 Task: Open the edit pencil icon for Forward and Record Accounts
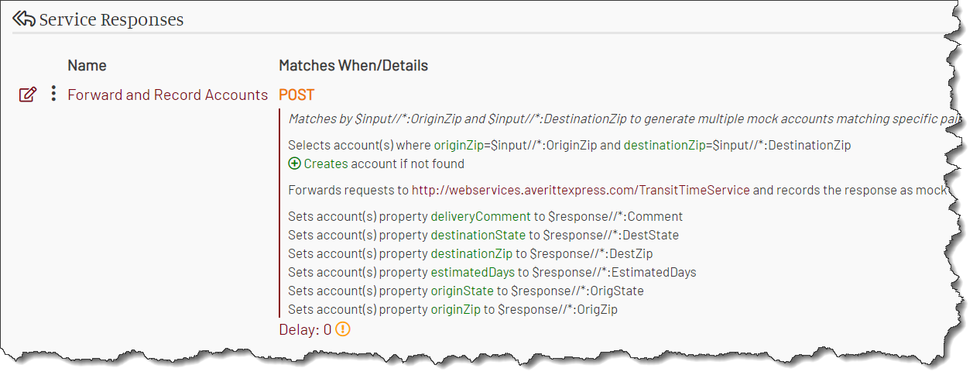[28, 95]
